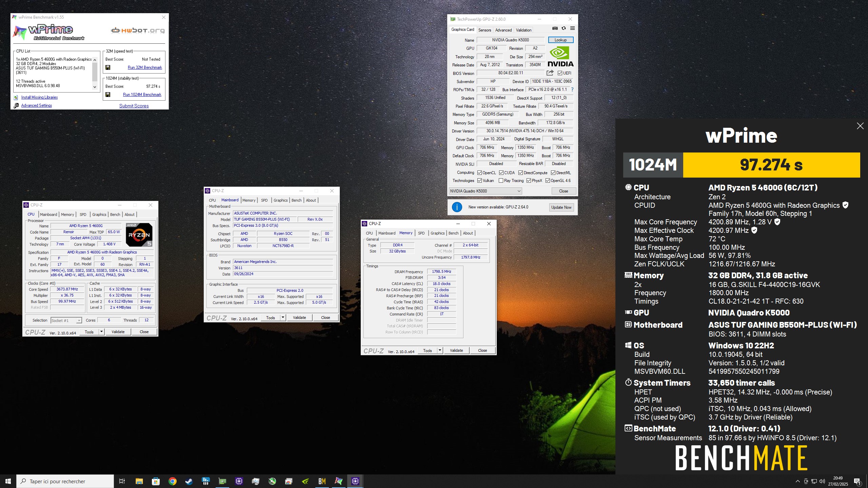Viewport: 868px width, 488px height.
Task: Click the GPU-Z Name field NVIDIA Quadro K5000
Action: point(510,40)
